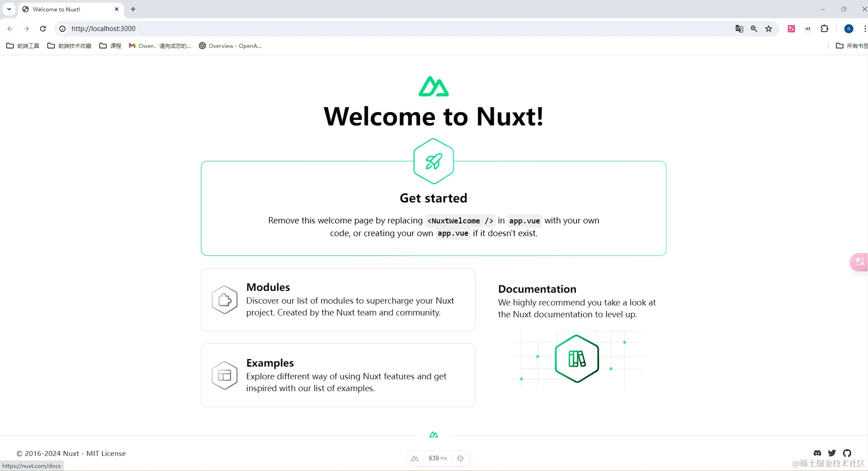Open the Chrome profile avatar
This screenshot has height=471, width=868.
click(848, 29)
